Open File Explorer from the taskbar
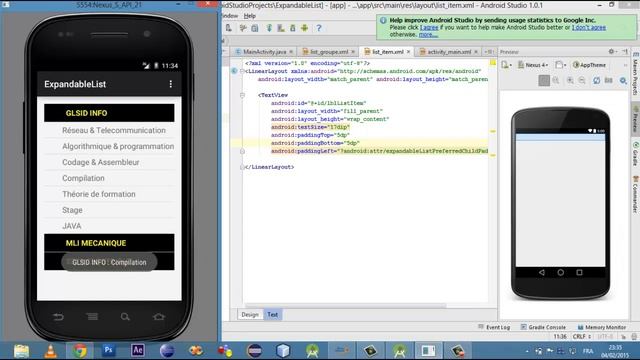This screenshot has width=640, height=360. pyautogui.click(x=21, y=351)
